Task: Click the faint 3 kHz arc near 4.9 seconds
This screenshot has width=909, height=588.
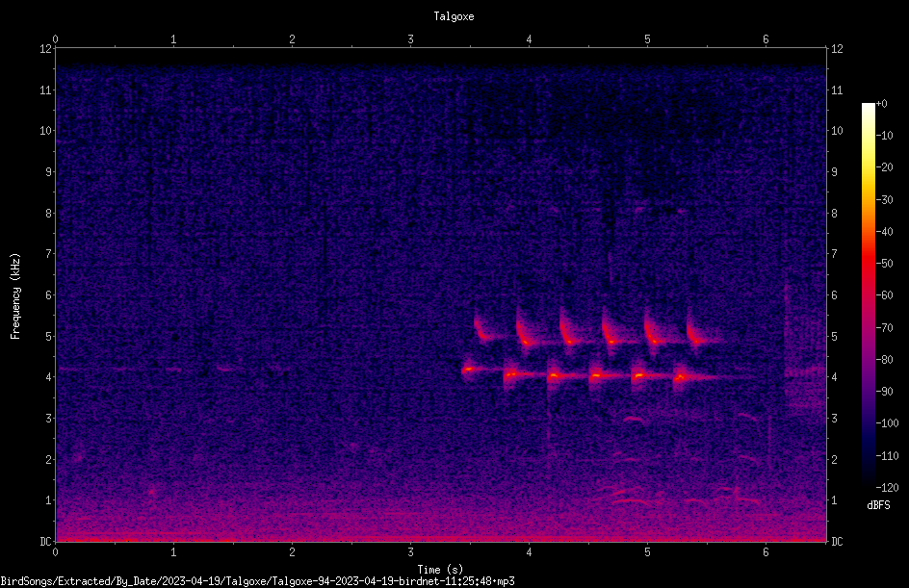Action: tap(634, 420)
